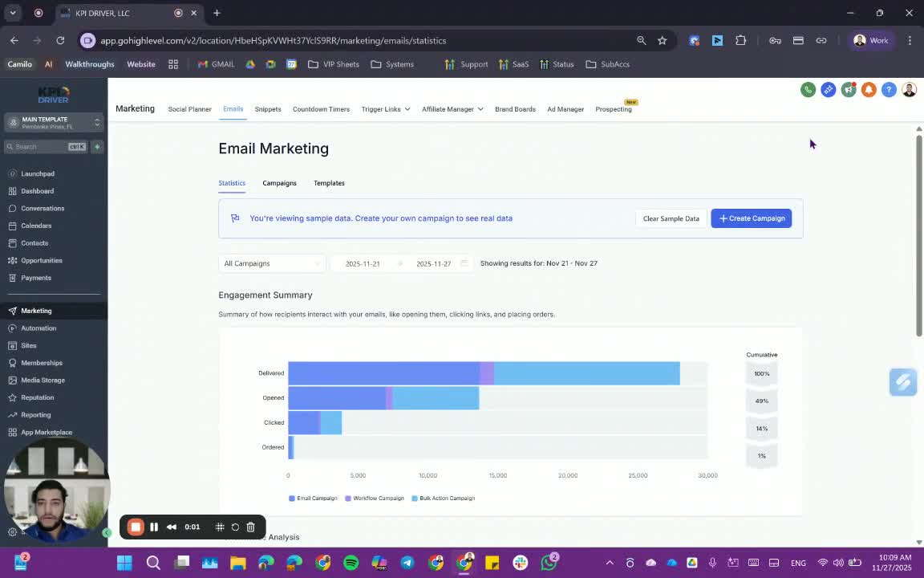Screen dimensions: 924x578
Task: Select the Statistics tab
Action: (x=232, y=183)
